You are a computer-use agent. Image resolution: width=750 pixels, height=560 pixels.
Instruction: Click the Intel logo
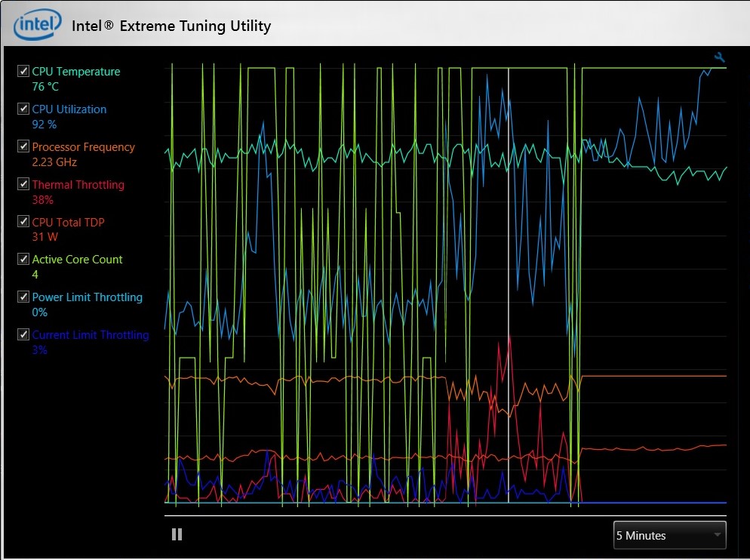coord(38,24)
